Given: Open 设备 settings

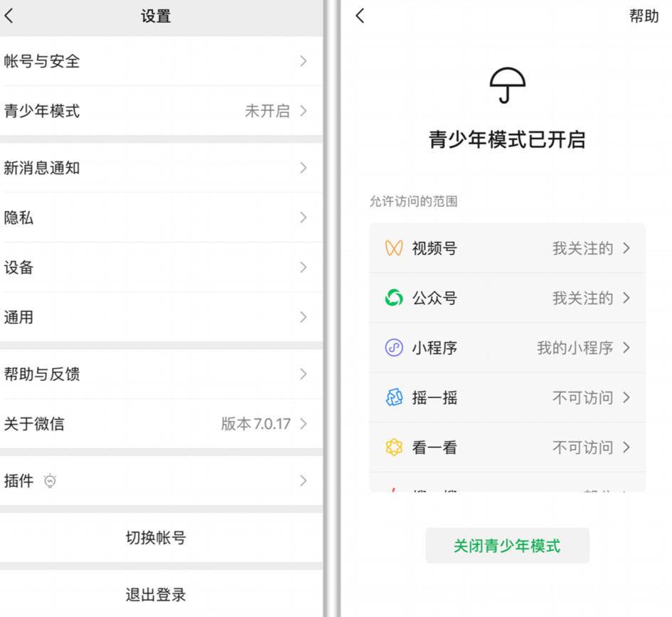Looking at the screenshot, I should pos(161,267).
